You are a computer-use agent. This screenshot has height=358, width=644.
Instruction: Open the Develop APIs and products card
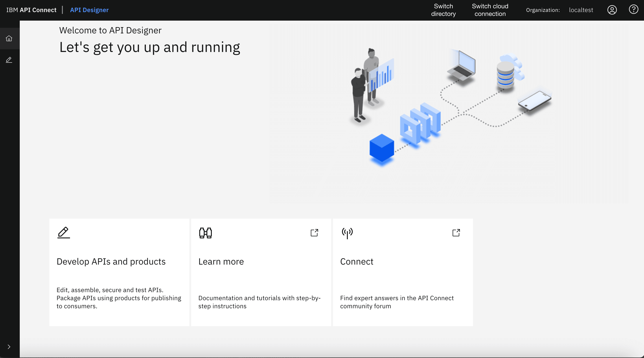pos(119,272)
